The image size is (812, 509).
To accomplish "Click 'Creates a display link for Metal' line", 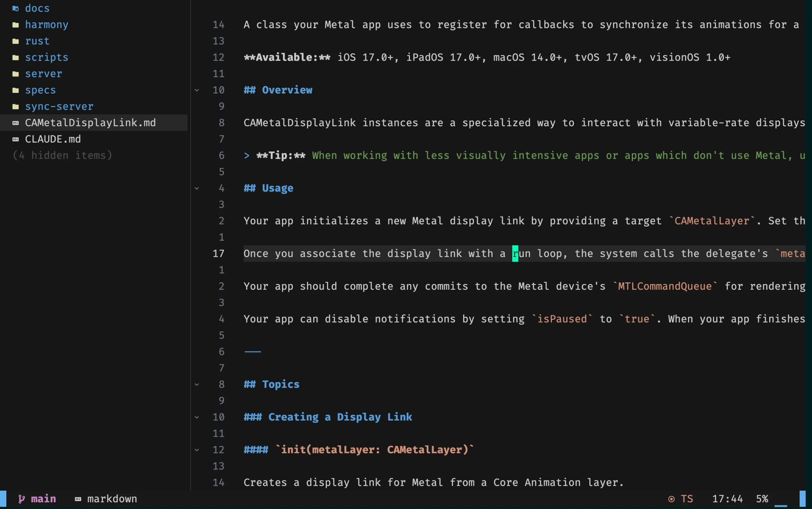I will pos(434,482).
